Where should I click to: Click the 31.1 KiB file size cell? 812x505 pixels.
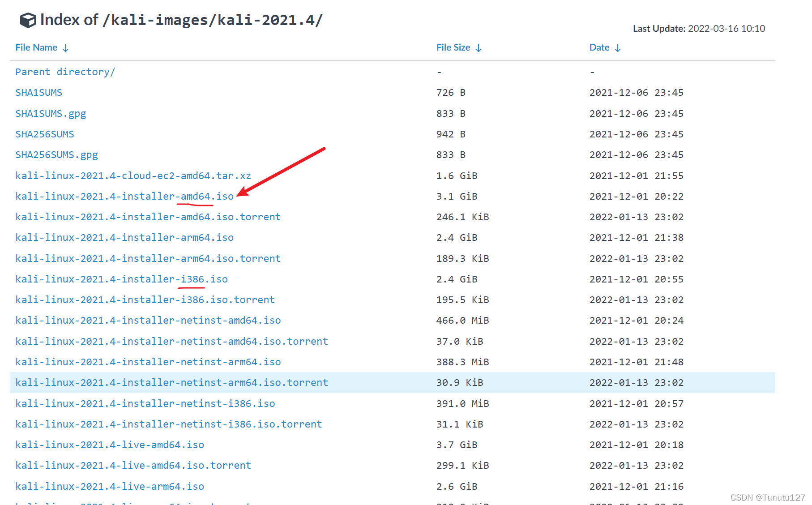point(460,424)
